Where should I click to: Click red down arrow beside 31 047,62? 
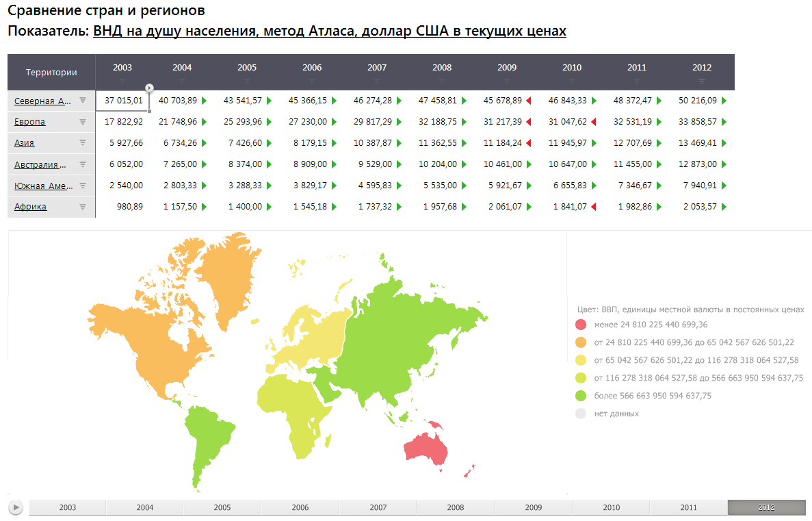coord(594,122)
